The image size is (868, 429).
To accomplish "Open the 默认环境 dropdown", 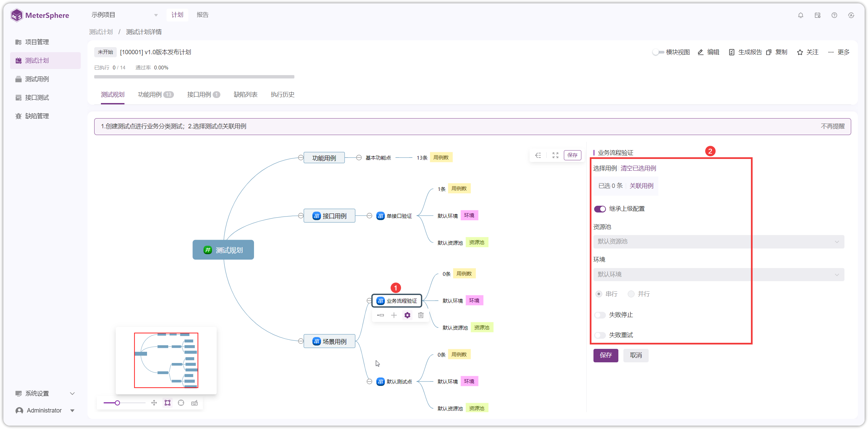I will click(718, 274).
